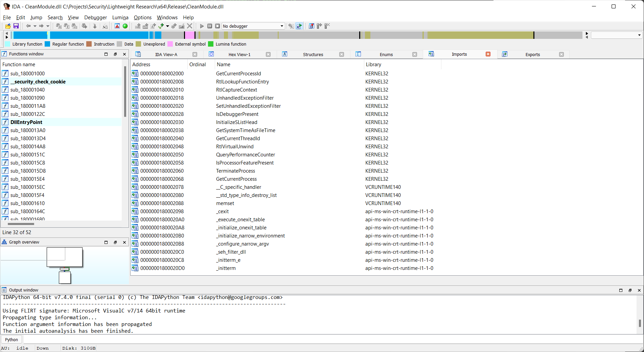Image resolution: width=644 pixels, height=352 pixels.
Task: Switch to the Enums tab
Action: pos(386,54)
